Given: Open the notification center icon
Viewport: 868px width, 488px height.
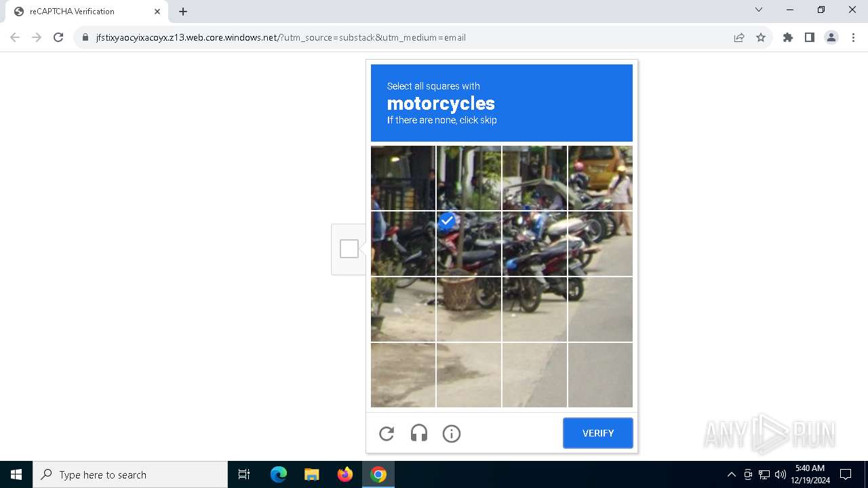Looking at the screenshot, I should (846, 474).
